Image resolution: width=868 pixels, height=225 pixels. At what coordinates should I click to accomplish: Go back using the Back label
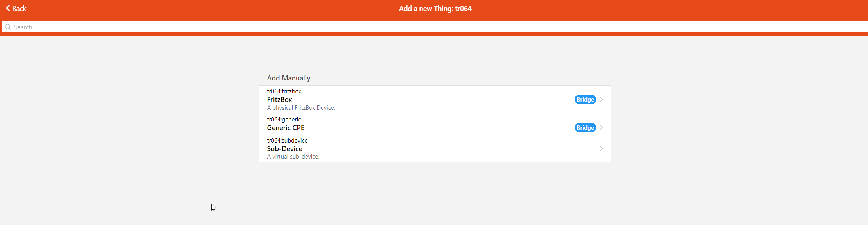(19, 8)
